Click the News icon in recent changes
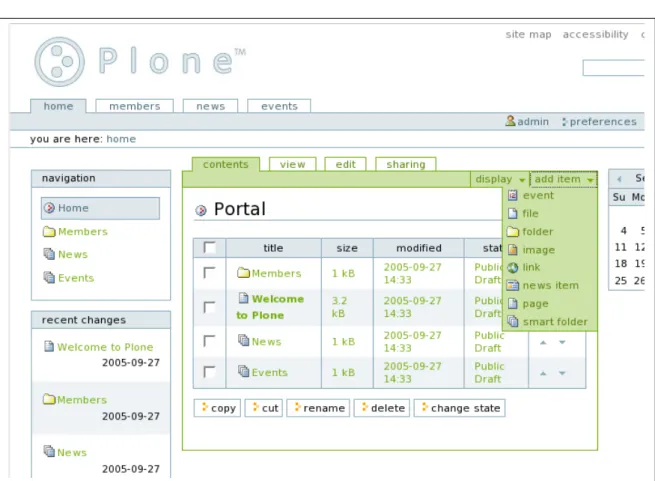The image size is (655, 481). (x=49, y=451)
